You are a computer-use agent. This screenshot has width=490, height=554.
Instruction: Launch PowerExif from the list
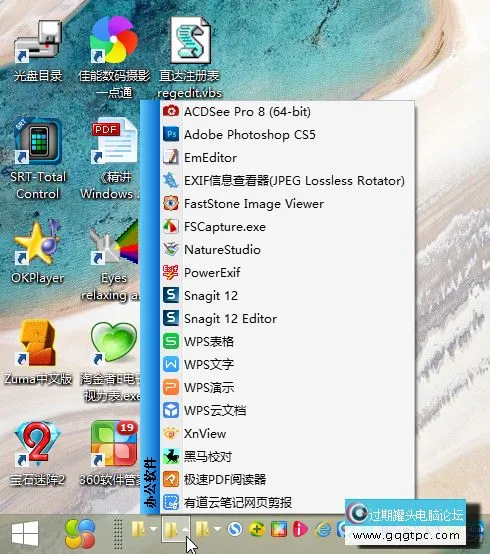287,272
